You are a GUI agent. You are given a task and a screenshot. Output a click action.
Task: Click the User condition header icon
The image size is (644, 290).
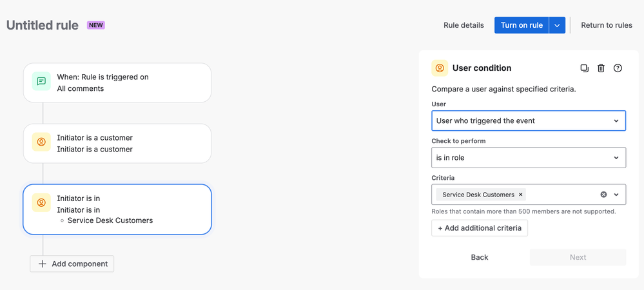click(x=440, y=68)
